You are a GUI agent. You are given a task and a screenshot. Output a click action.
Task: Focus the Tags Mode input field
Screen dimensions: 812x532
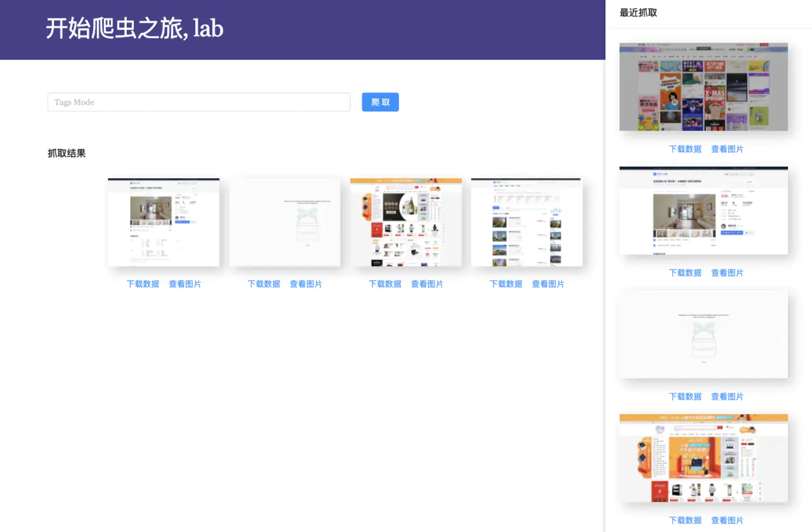[x=199, y=102]
